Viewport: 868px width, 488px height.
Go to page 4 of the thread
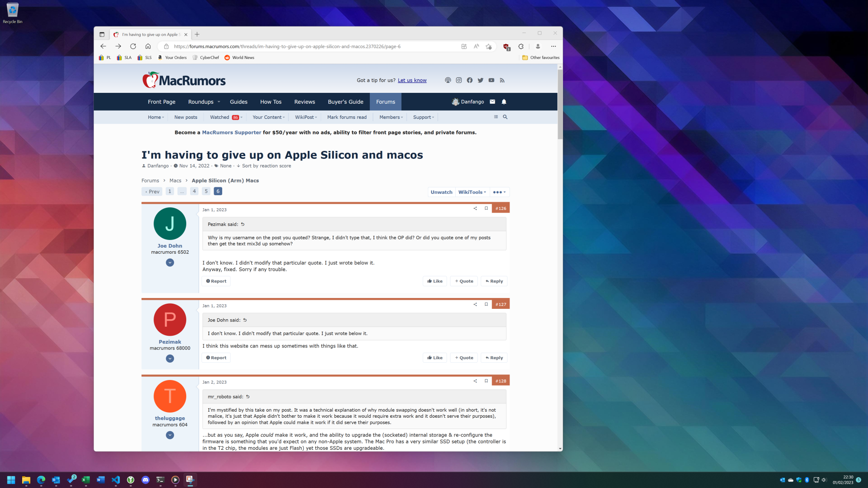pyautogui.click(x=194, y=191)
